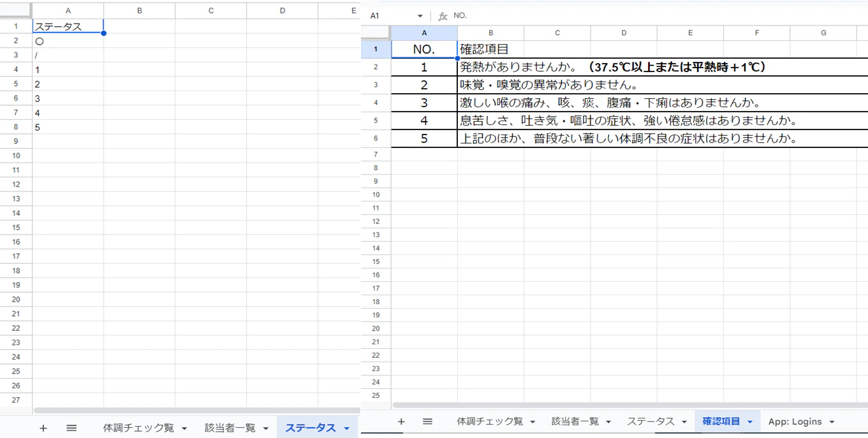The height and width of the screenshot is (438, 868).
Task: Switch to ステータス sheet in right window
Action: point(651,421)
